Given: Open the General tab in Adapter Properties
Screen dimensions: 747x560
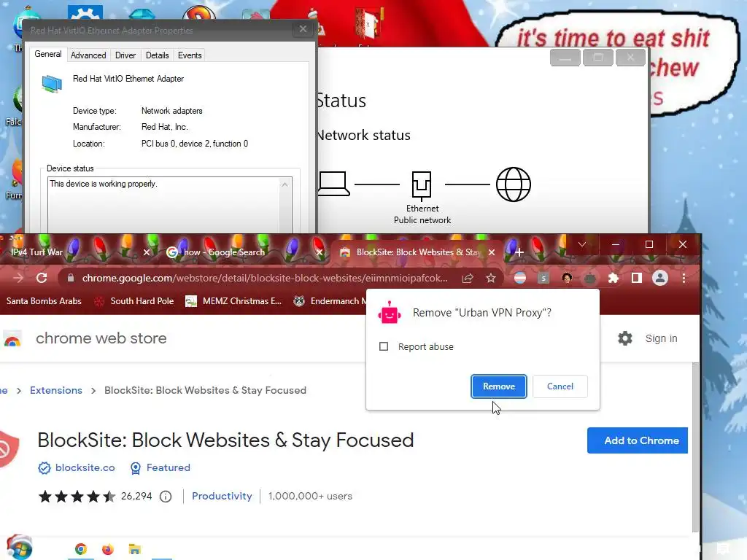Looking at the screenshot, I should pos(47,54).
